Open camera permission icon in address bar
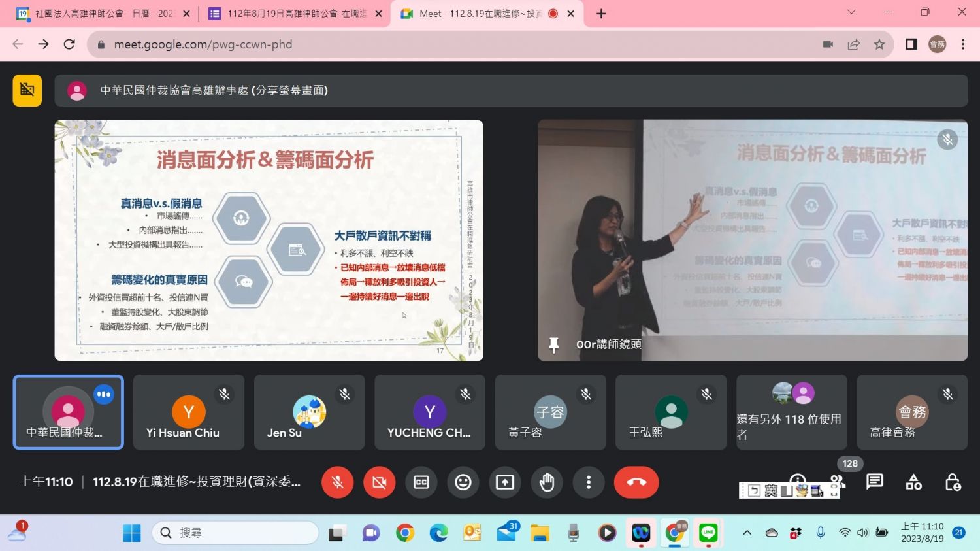This screenshot has height=551, width=980. pos(828,44)
